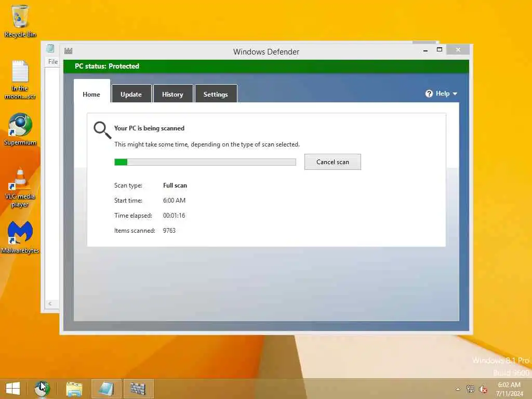This screenshot has width=532, height=399.
Task: Click the "Full scan" value
Action: (x=175, y=185)
